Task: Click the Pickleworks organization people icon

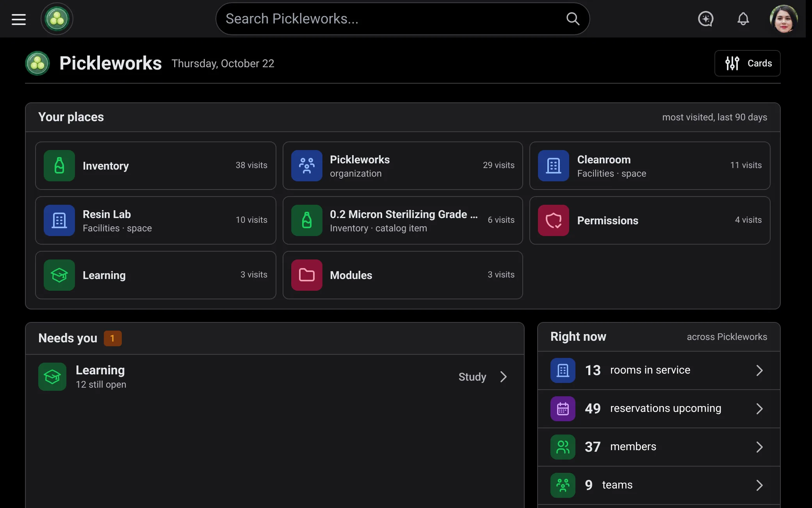Action: [x=307, y=166]
